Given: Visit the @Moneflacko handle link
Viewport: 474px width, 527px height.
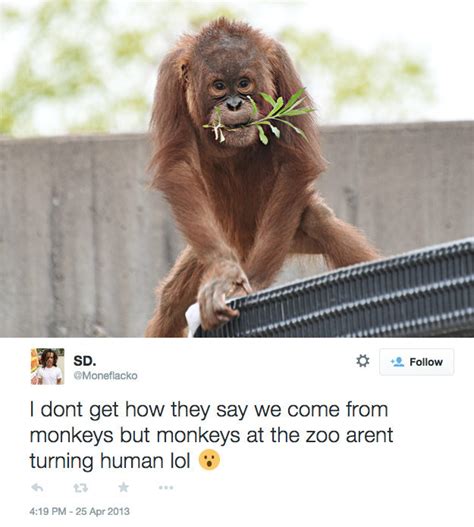Looking at the screenshot, I should point(106,376).
